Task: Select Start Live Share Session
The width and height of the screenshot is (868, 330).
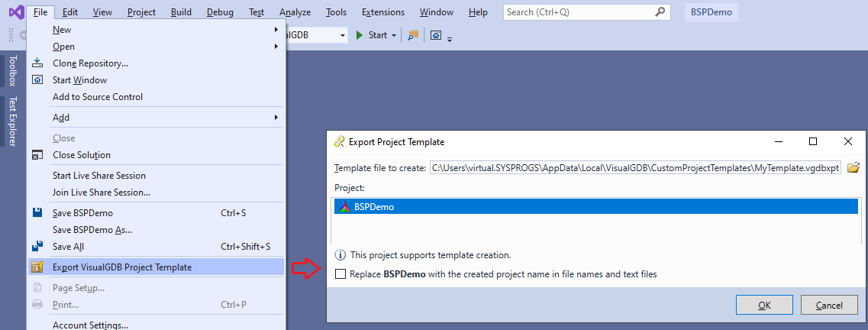Action: click(156, 176)
